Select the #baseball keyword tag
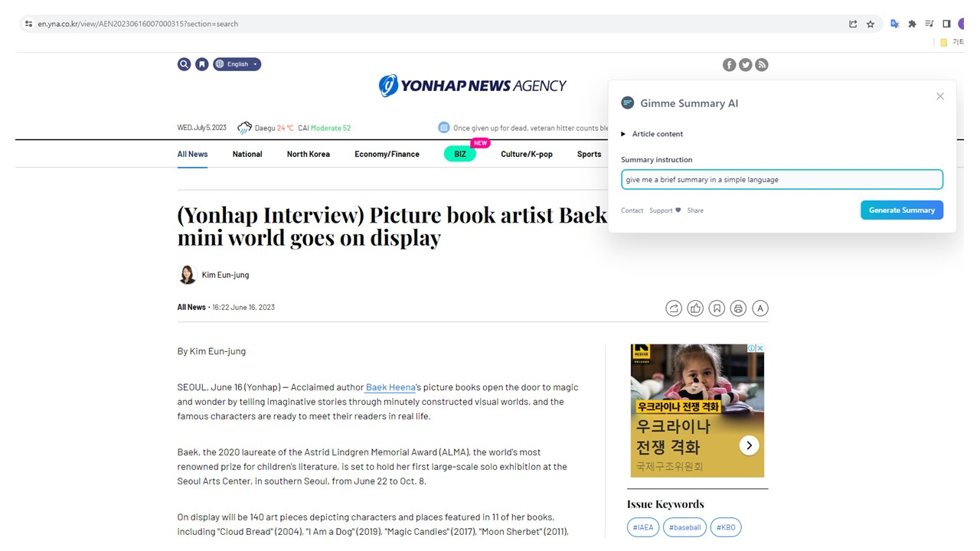This screenshot has width=980, height=551. point(684,527)
